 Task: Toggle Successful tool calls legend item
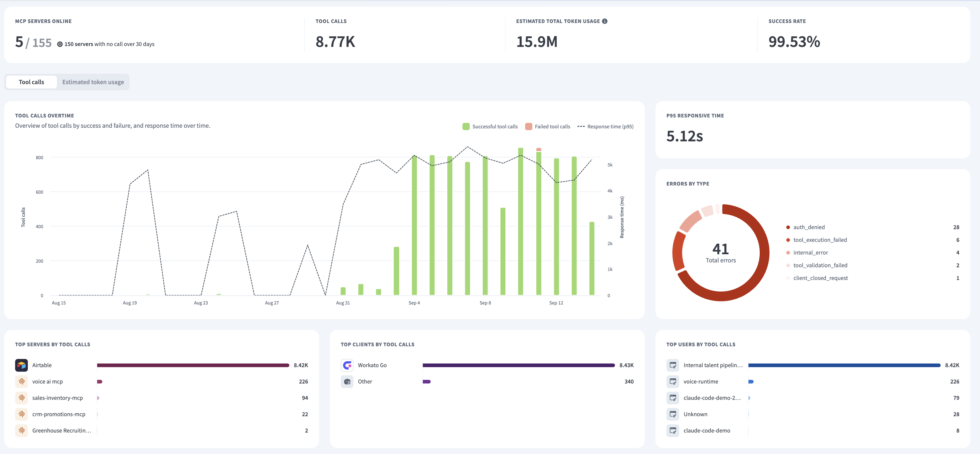[x=490, y=126]
